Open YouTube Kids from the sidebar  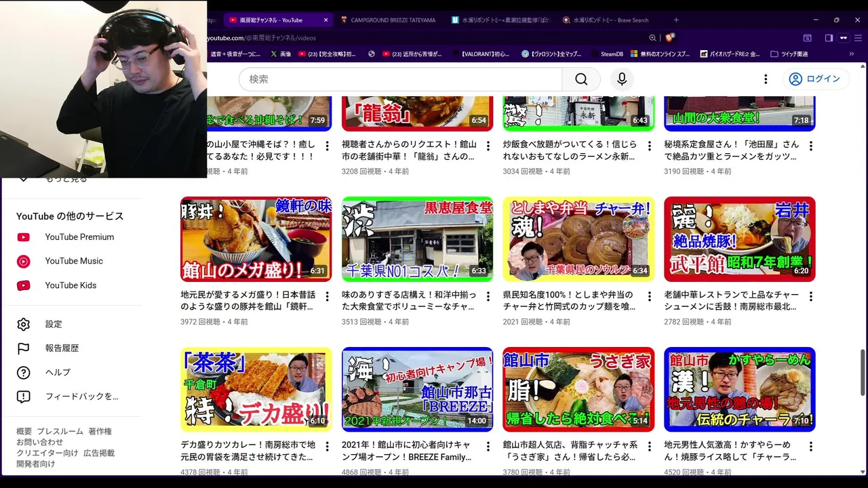coord(71,285)
